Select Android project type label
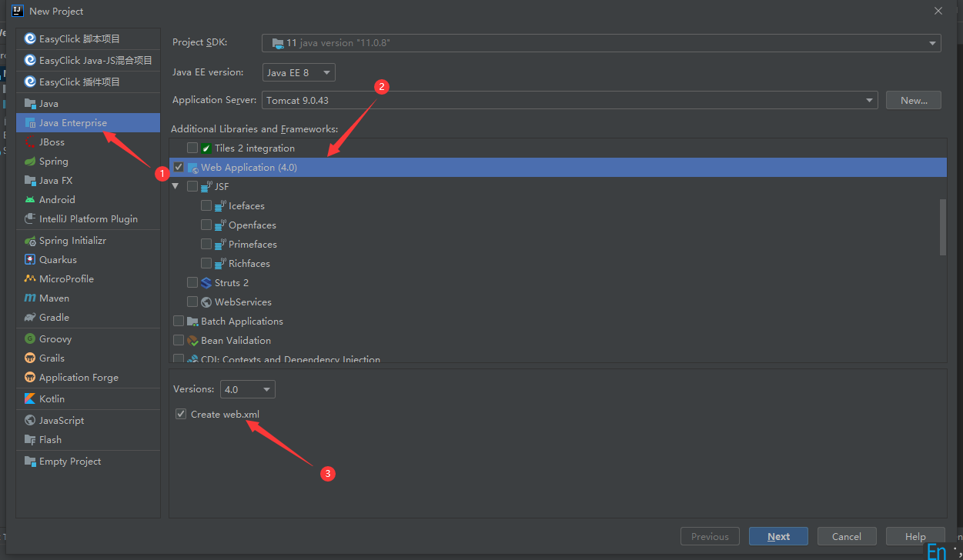The height and width of the screenshot is (560, 963). click(x=58, y=200)
